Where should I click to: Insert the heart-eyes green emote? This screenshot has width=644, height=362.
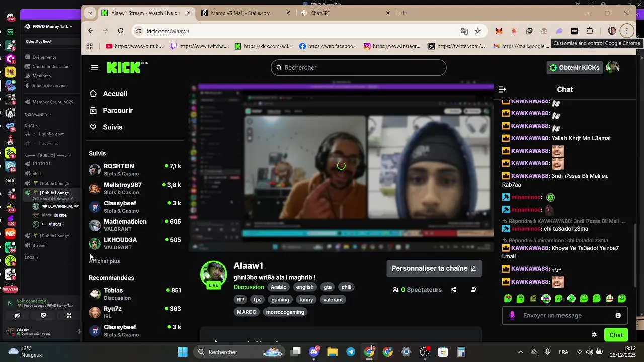click(508, 299)
